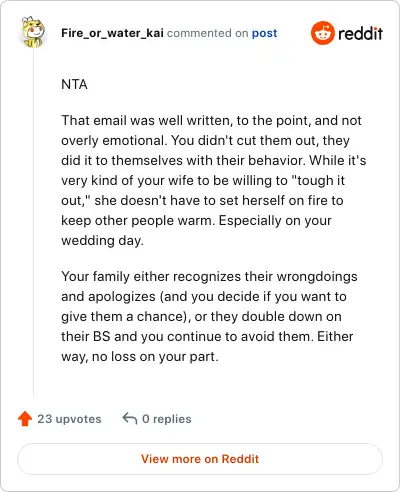Upvote the comment with the orange arrow
The height and width of the screenshot is (492, 400).
pos(25,419)
